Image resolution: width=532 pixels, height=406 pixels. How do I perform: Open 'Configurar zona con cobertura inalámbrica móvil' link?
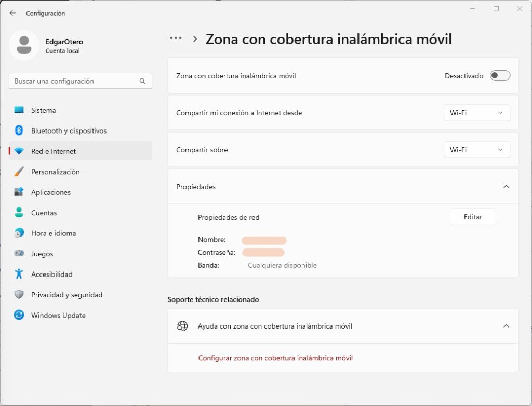275,358
